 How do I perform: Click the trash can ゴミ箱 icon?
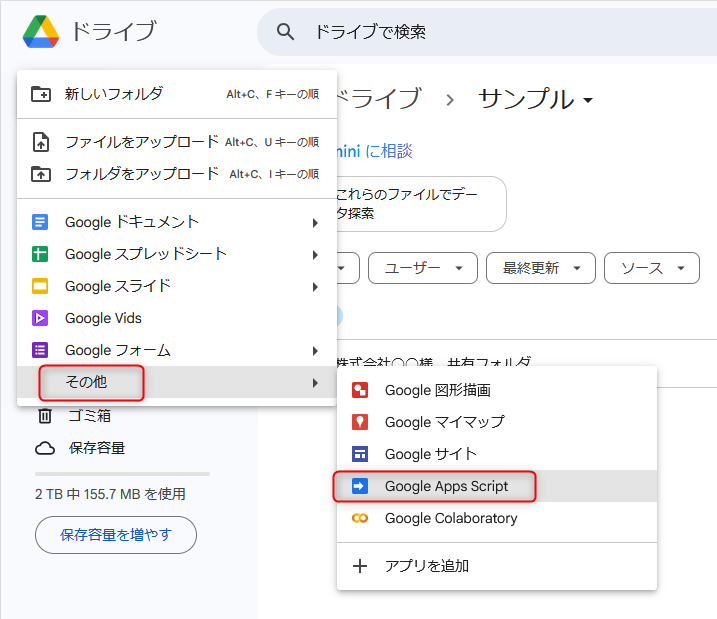coord(45,416)
